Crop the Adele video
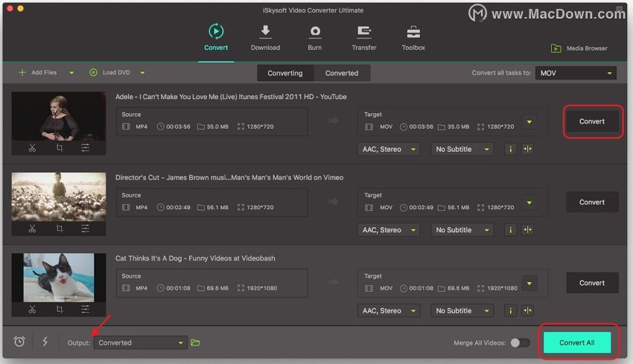 [x=60, y=148]
